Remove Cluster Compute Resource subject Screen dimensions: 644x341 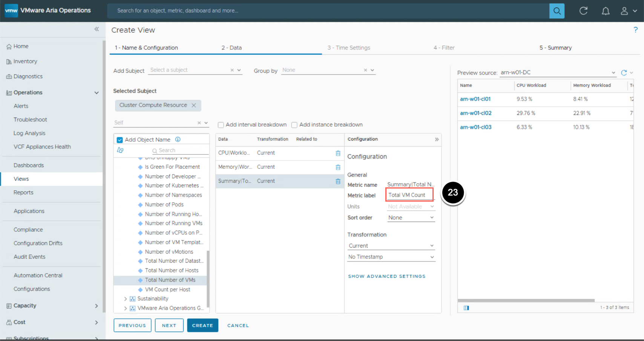point(194,106)
